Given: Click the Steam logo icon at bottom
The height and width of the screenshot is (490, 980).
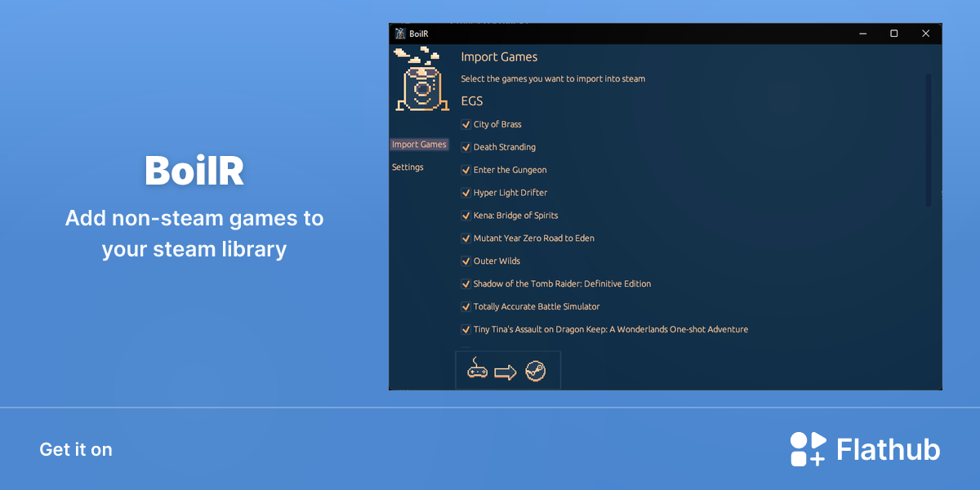Looking at the screenshot, I should pyautogui.click(x=535, y=372).
